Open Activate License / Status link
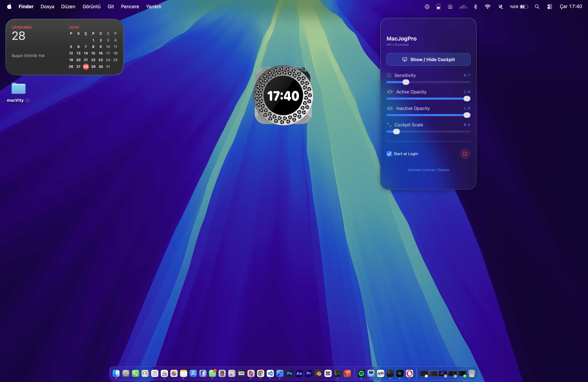 (x=428, y=170)
